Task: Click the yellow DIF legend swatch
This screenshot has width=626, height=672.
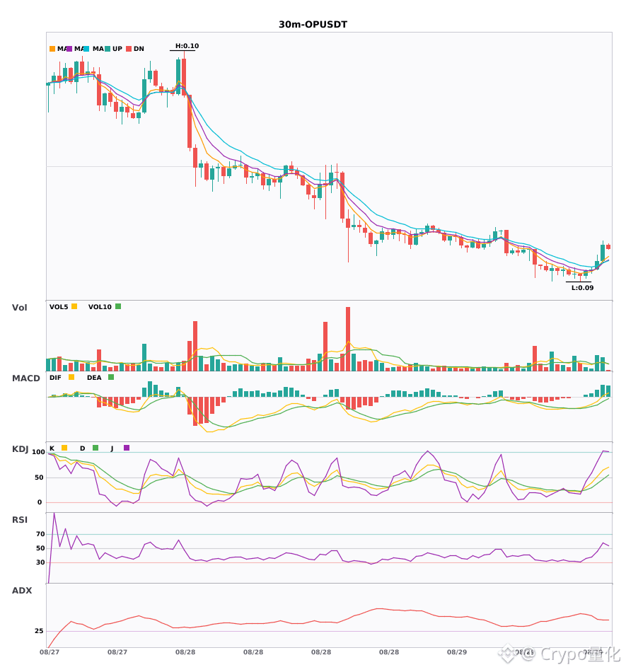Action: (71, 377)
